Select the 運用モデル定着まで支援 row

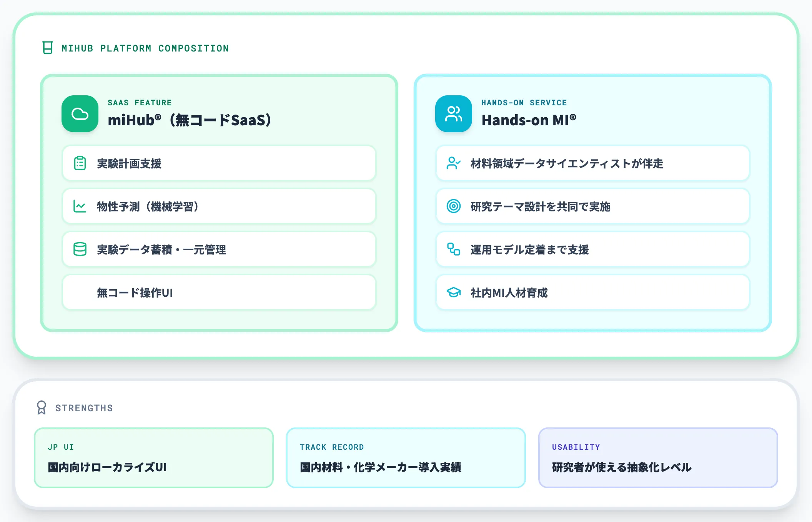[x=593, y=249]
